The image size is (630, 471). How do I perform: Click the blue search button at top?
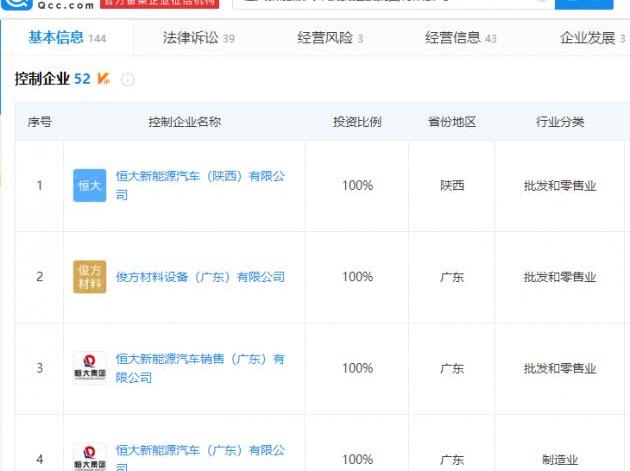point(584,4)
